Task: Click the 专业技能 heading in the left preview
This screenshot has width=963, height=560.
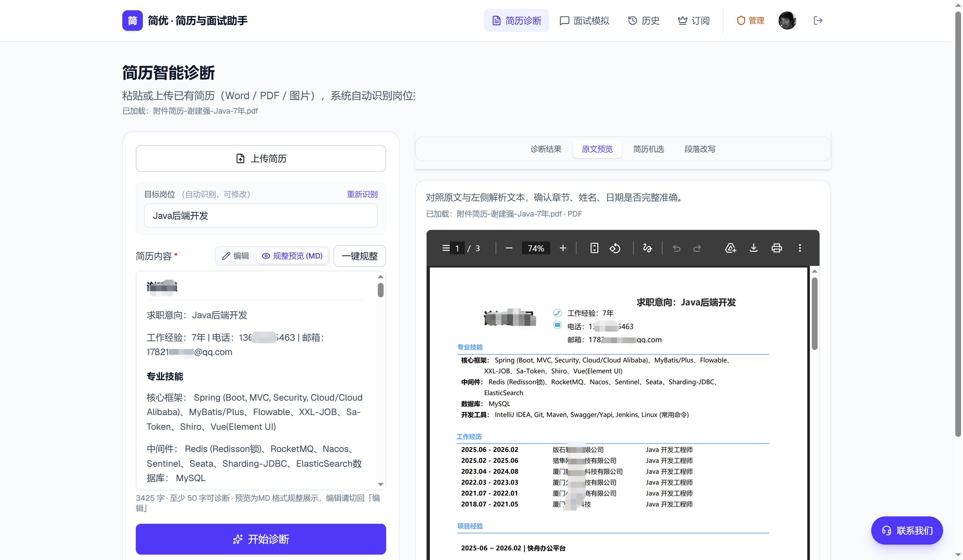Action: tap(165, 376)
